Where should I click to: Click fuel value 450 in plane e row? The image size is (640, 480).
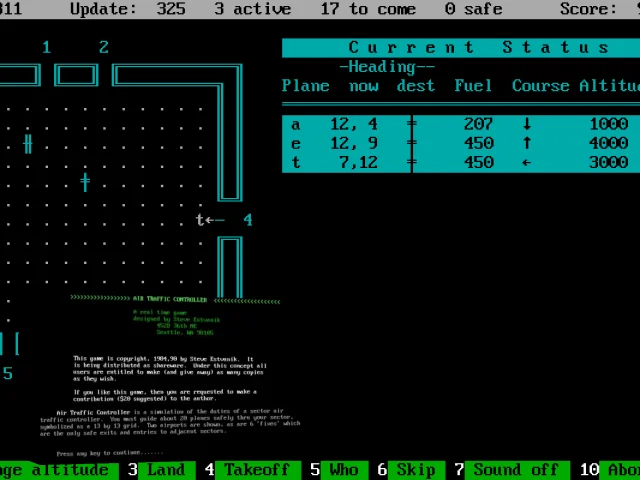click(x=478, y=143)
